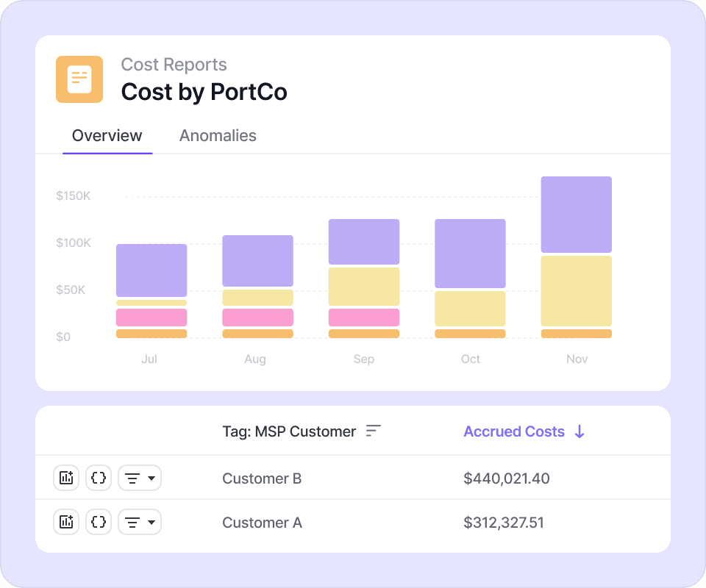
Task: Click the Tag: MSP Customer column header
Action: click(289, 431)
